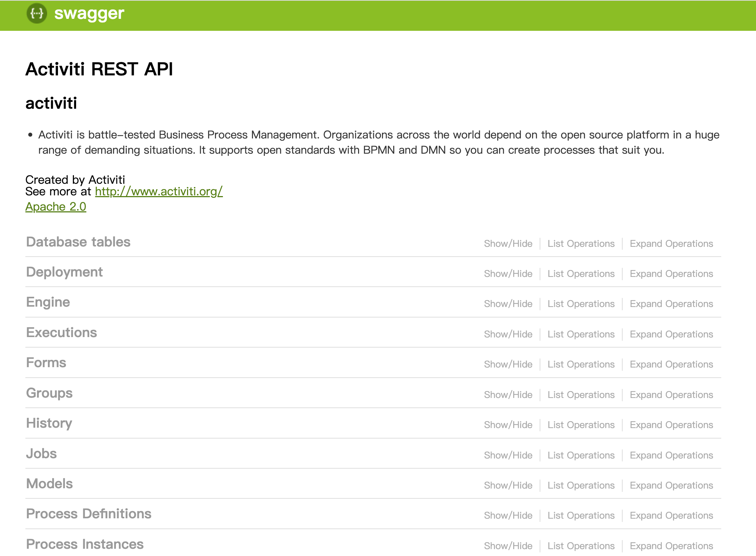Toggle Show/Hide for Deployment
Image resolution: width=756 pixels, height=556 pixels.
coord(508,274)
